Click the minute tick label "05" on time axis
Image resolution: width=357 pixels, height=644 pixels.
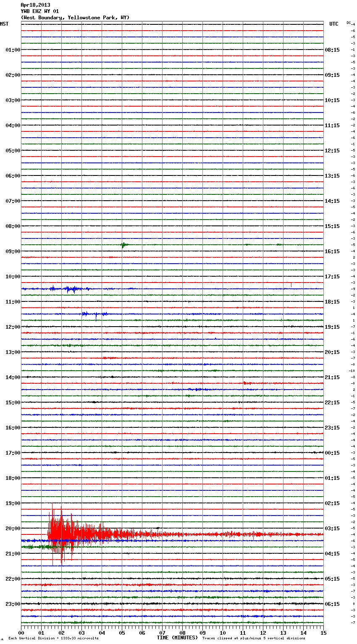pos(122,633)
